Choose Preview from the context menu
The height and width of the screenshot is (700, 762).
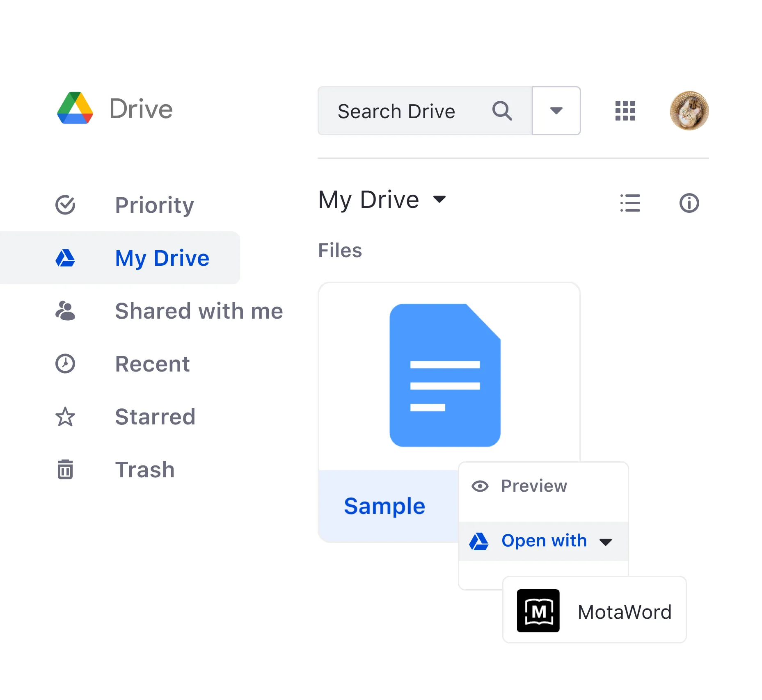point(533,486)
